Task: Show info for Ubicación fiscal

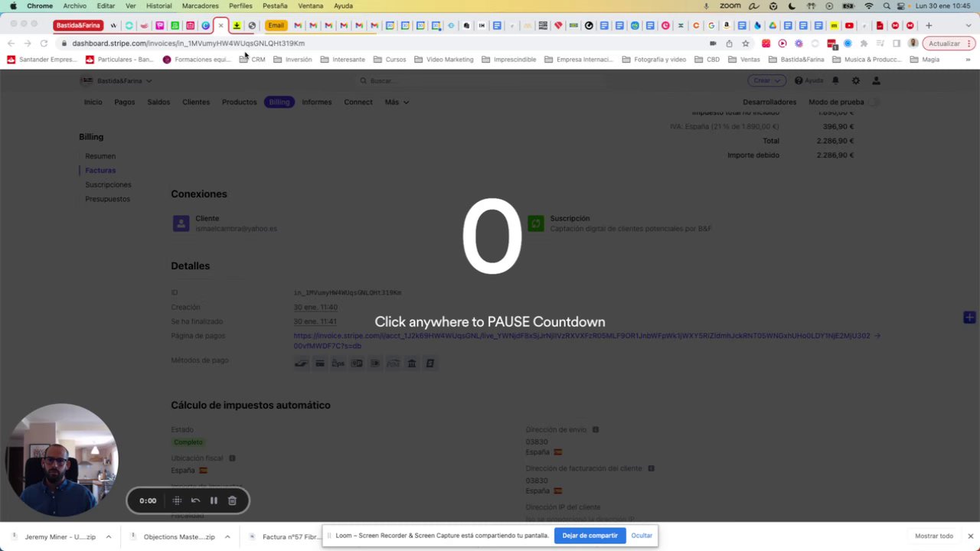Action: (232, 458)
